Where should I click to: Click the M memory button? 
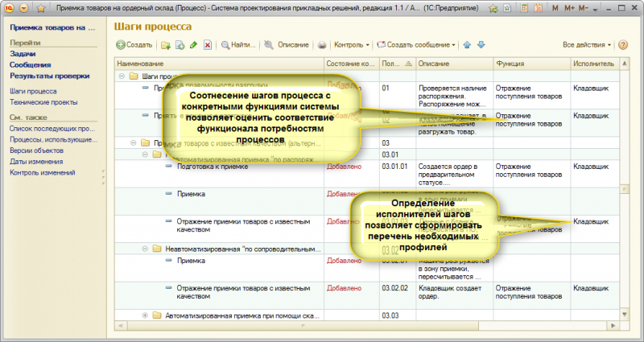[x=555, y=8]
